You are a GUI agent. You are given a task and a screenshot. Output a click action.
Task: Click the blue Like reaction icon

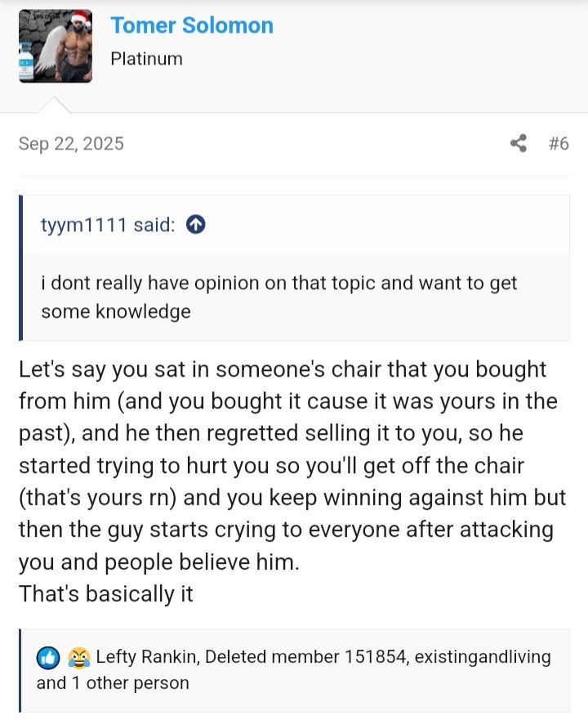click(x=48, y=657)
